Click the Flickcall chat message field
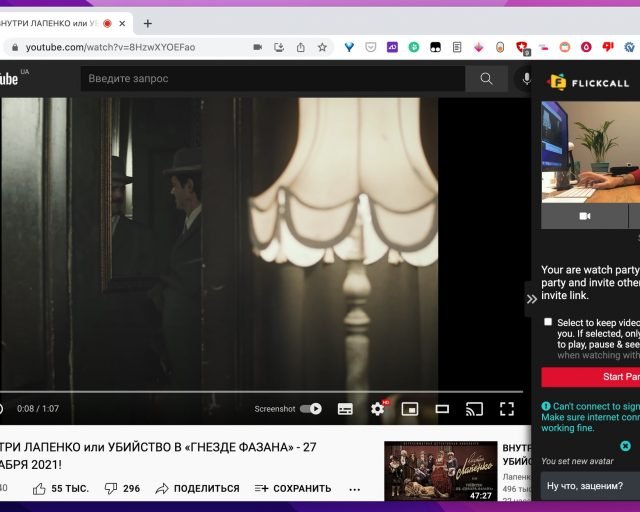This screenshot has width=640, height=512. [x=590, y=486]
